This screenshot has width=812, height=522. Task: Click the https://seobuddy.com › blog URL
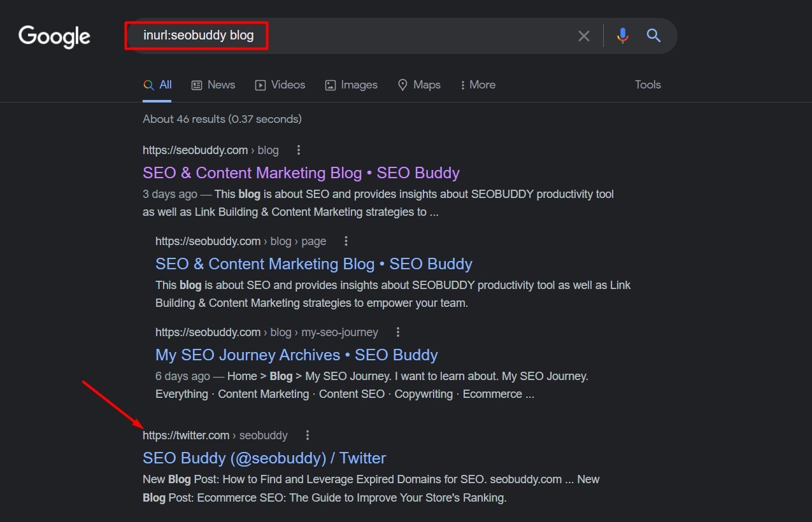click(x=211, y=150)
